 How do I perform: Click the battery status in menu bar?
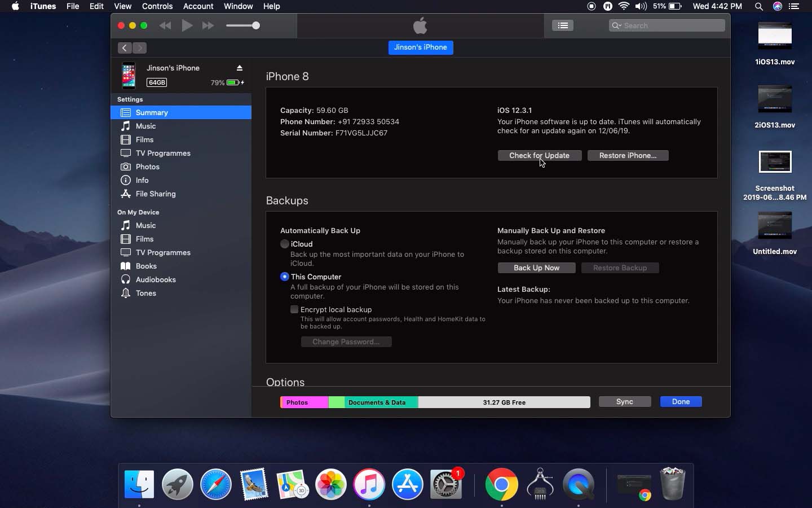coord(668,6)
